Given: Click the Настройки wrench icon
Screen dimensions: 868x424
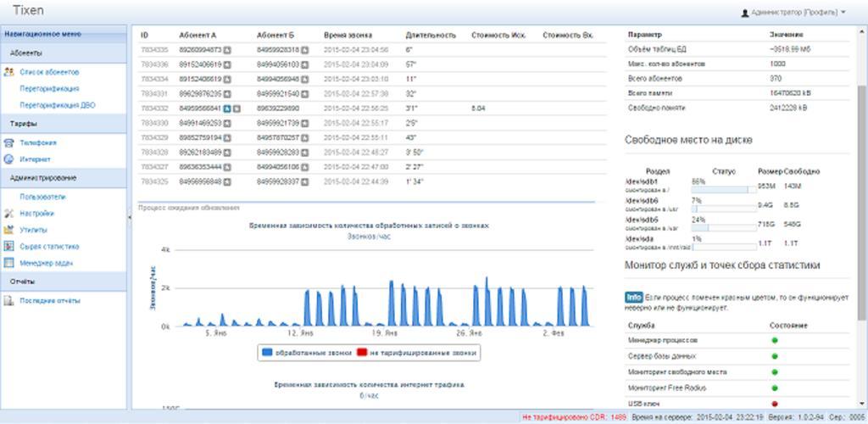Looking at the screenshot, I should tap(9, 213).
